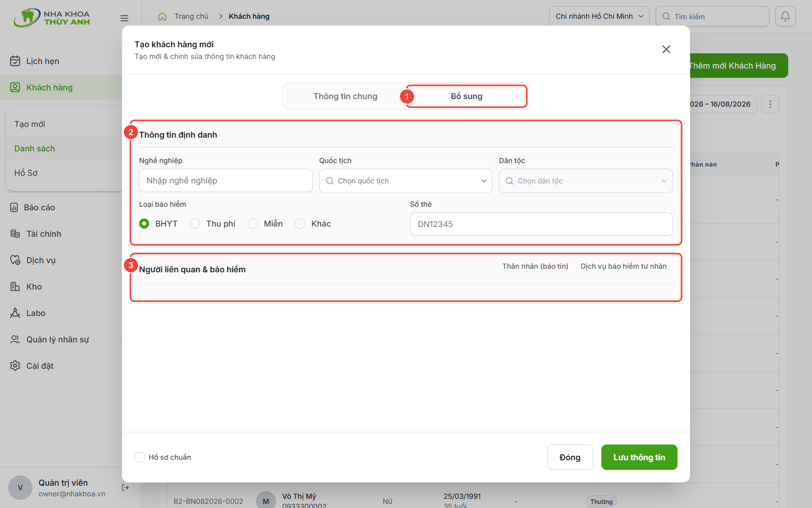
Task: Click the Đóng button
Action: [570, 457]
